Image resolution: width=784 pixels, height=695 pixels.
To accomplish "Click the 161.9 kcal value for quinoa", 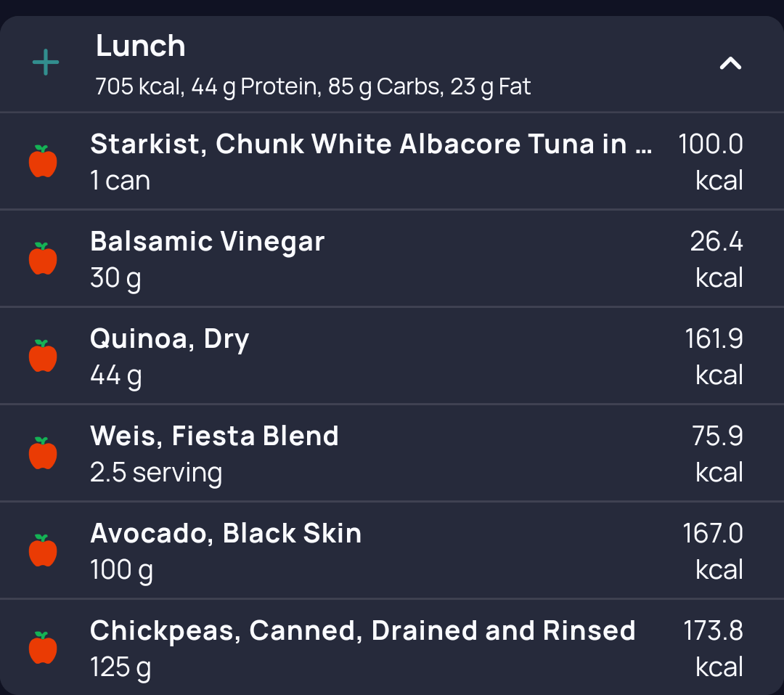I will [714, 356].
